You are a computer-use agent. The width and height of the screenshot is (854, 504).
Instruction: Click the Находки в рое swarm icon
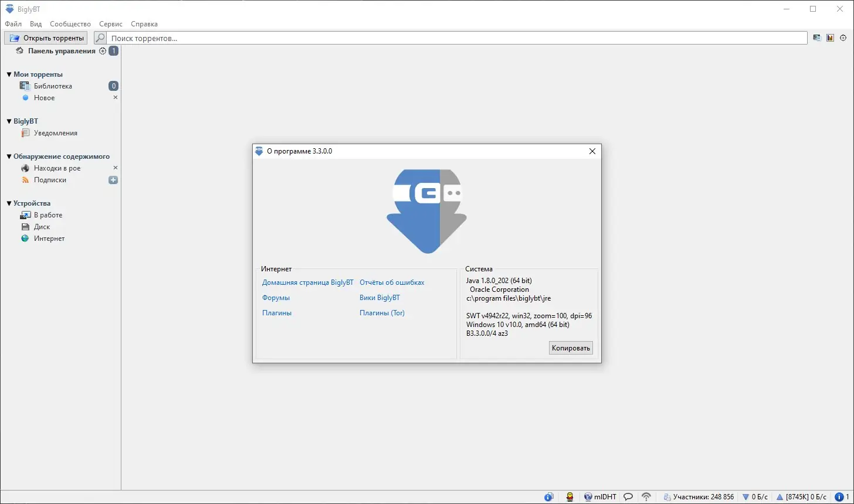(x=25, y=168)
